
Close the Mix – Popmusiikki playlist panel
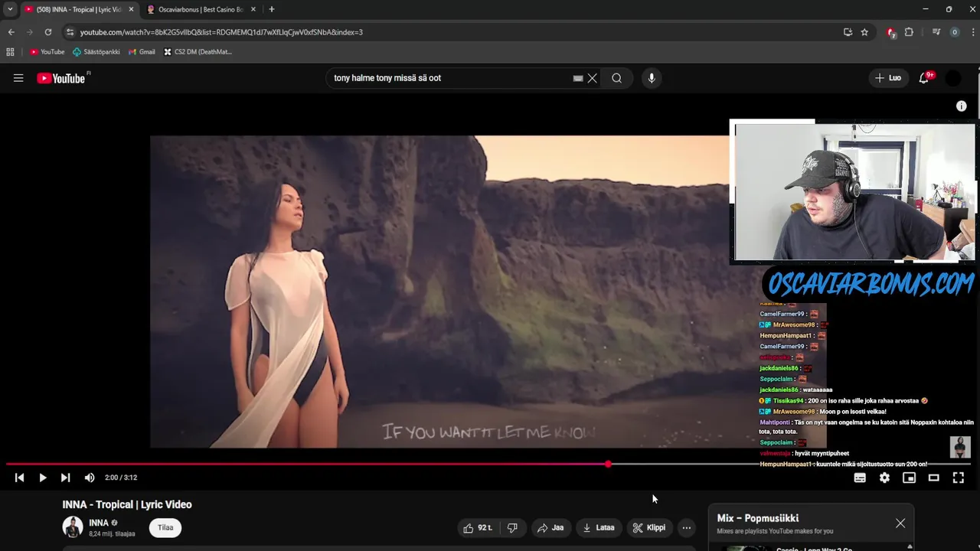[x=900, y=523]
